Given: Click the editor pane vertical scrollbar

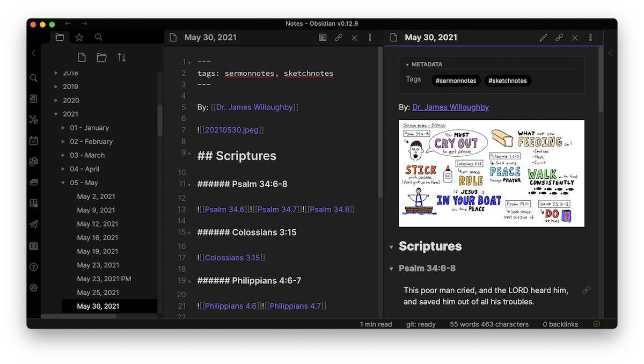Looking at the screenshot, I should tap(380, 123).
